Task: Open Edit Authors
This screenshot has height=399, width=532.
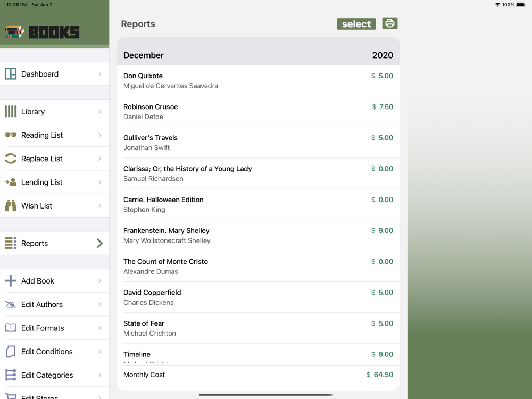Action: [55, 304]
